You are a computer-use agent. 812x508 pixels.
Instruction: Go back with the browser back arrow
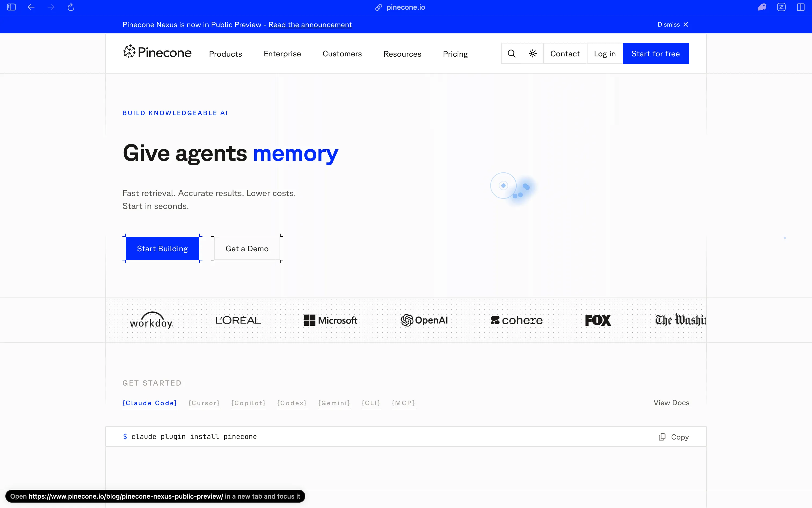pyautogui.click(x=31, y=7)
